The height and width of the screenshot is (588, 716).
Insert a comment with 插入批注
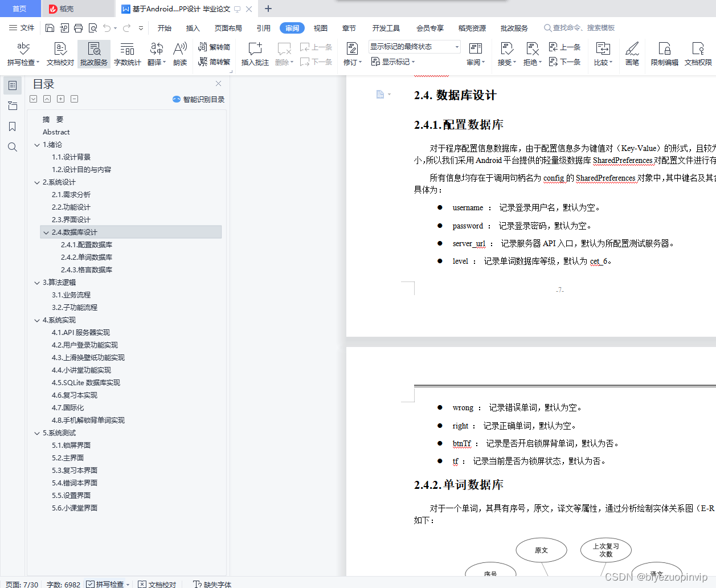pyautogui.click(x=254, y=54)
